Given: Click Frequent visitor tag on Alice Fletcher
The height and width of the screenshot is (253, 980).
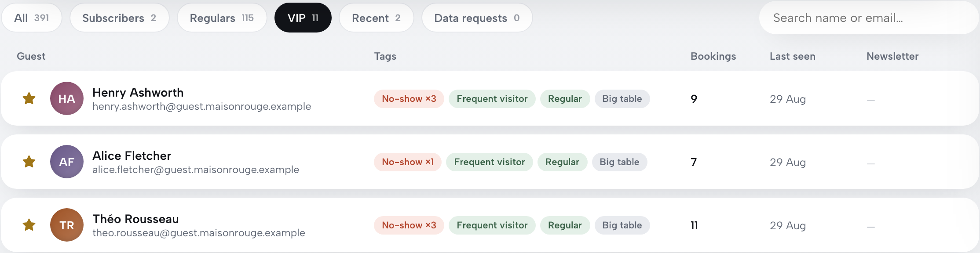Looking at the screenshot, I should (490, 162).
